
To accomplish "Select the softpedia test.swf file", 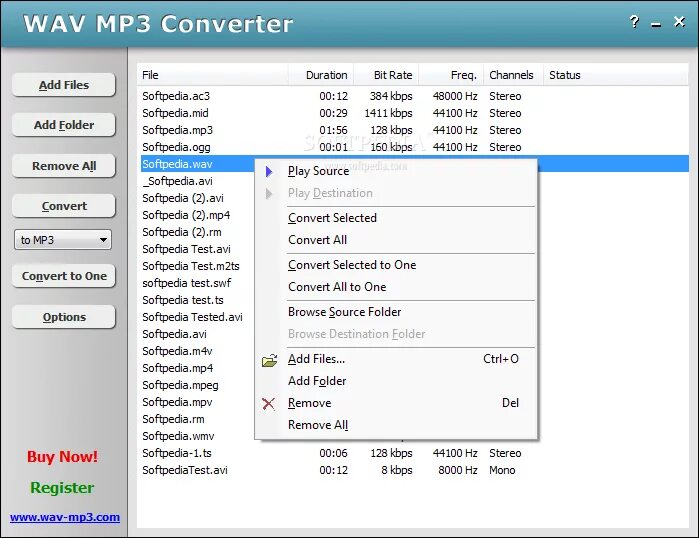I will [x=187, y=283].
